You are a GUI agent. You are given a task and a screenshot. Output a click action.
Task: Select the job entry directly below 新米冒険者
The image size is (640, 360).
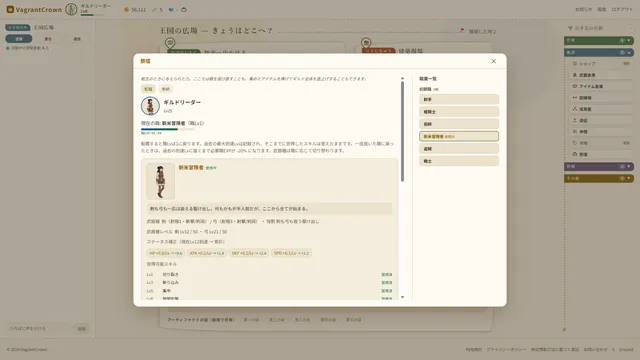(x=459, y=149)
